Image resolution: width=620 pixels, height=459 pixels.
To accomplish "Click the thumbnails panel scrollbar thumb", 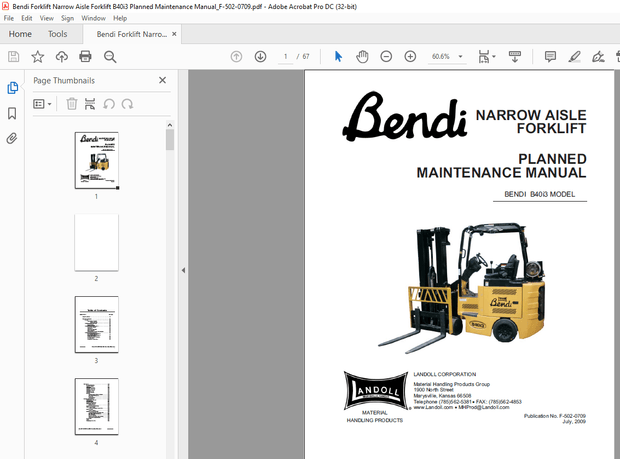I will (x=170, y=140).
